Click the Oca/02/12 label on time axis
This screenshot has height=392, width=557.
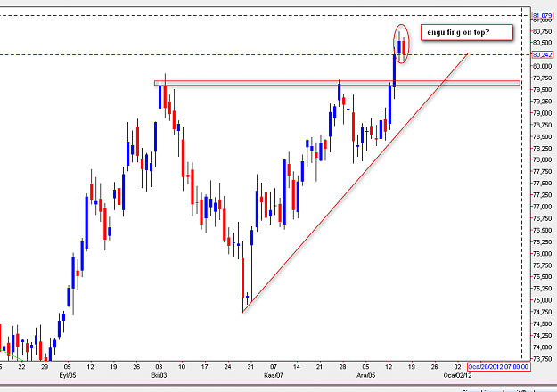coord(458,375)
